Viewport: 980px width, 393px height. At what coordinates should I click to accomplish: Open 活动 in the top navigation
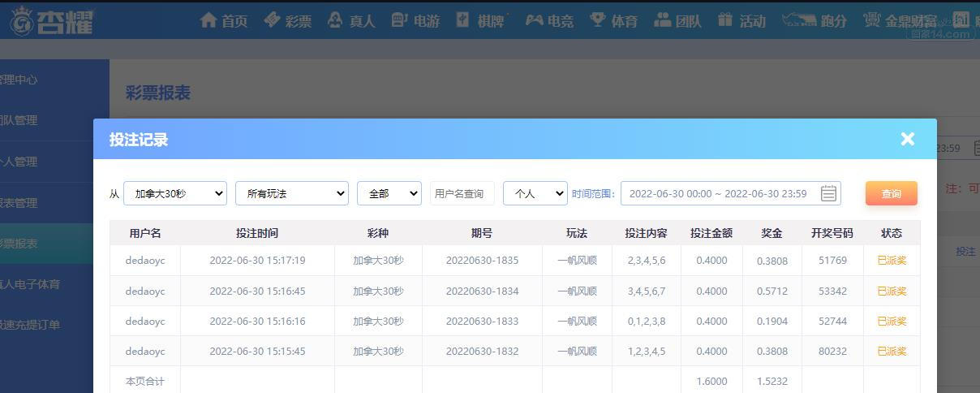pyautogui.click(x=752, y=21)
